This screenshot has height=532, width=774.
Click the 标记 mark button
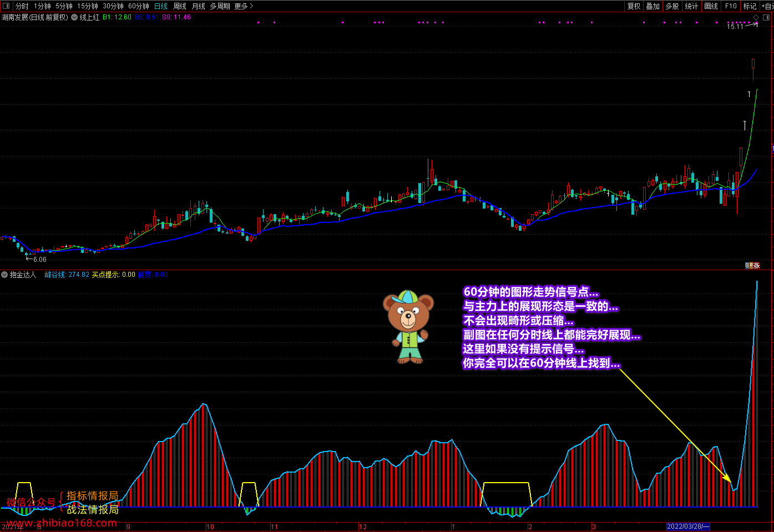click(x=750, y=6)
